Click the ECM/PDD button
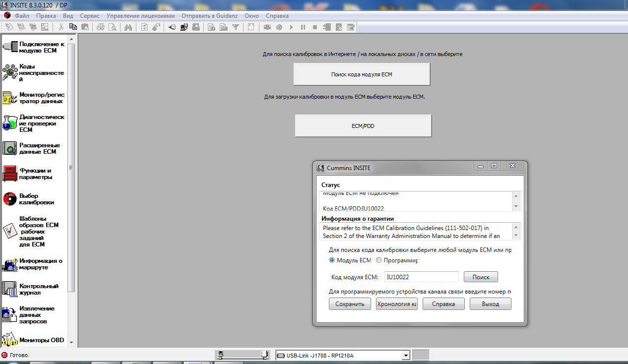 (x=363, y=126)
